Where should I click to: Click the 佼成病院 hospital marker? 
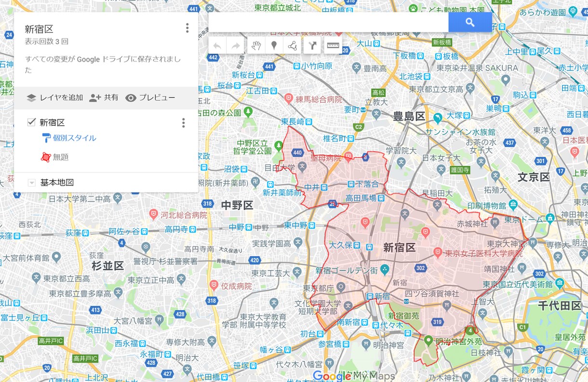tap(214, 286)
